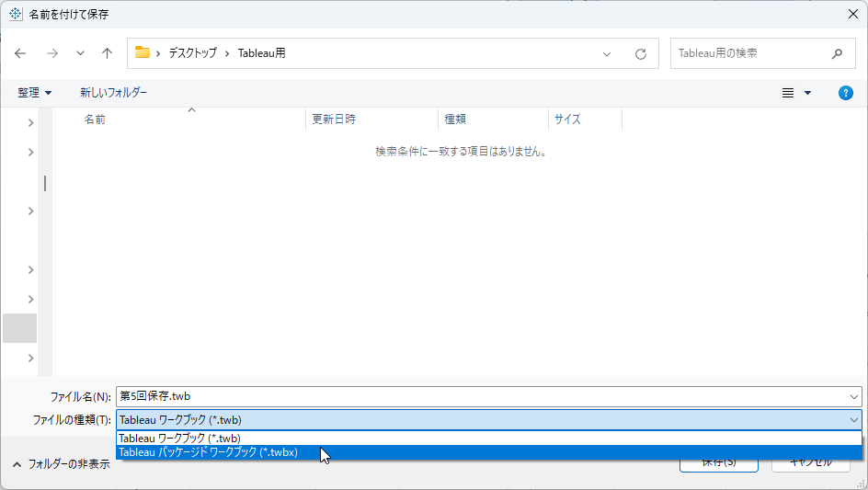Open recent locations dropdown arrow

(80, 53)
